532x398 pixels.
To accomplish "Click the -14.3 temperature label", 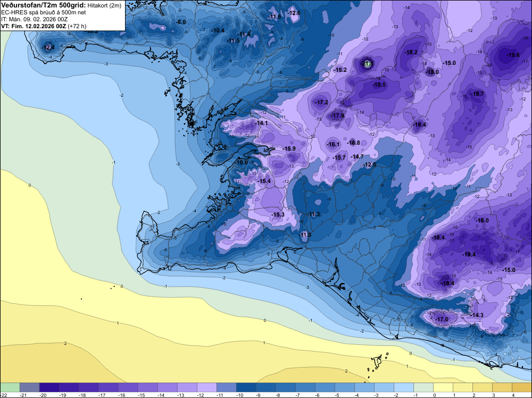I will [477, 315].
